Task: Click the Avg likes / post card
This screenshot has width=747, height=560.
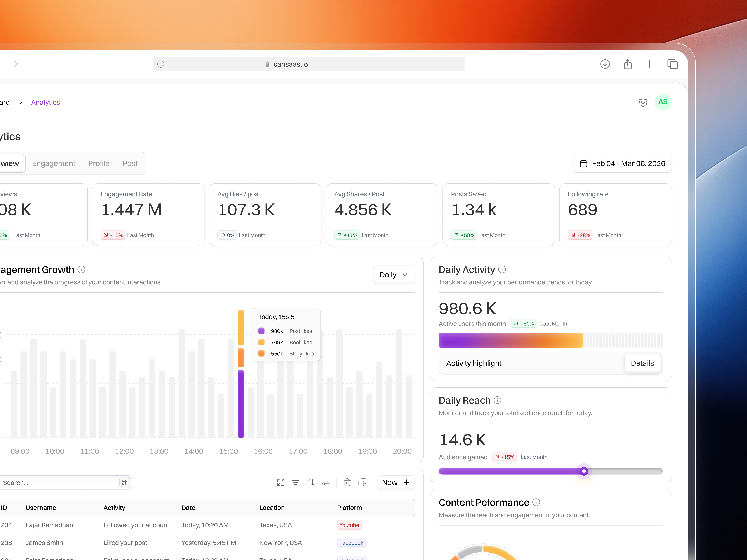Action: [265, 214]
